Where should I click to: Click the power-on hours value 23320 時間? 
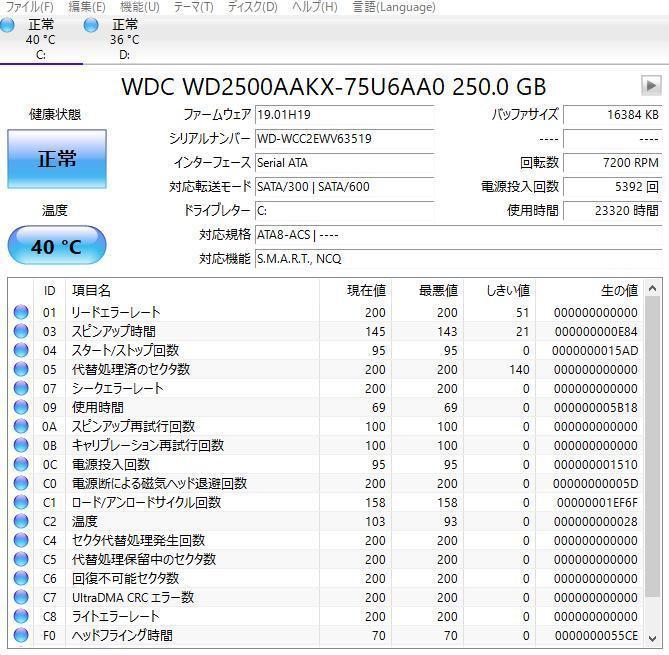point(612,210)
